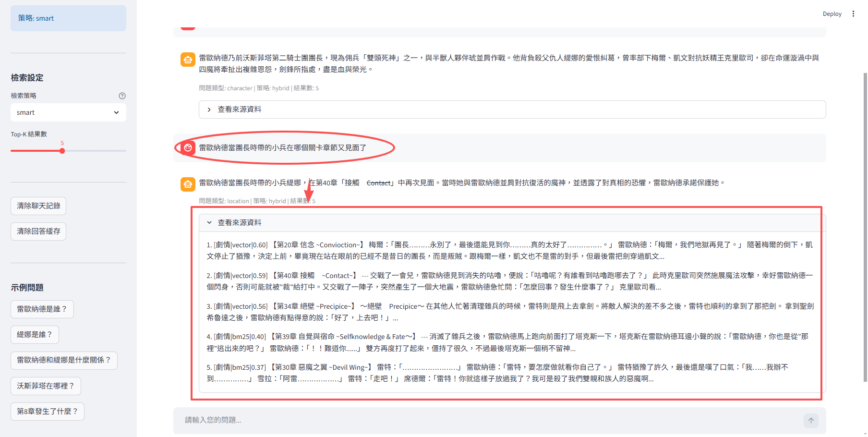Click the send arrow button

(810, 421)
